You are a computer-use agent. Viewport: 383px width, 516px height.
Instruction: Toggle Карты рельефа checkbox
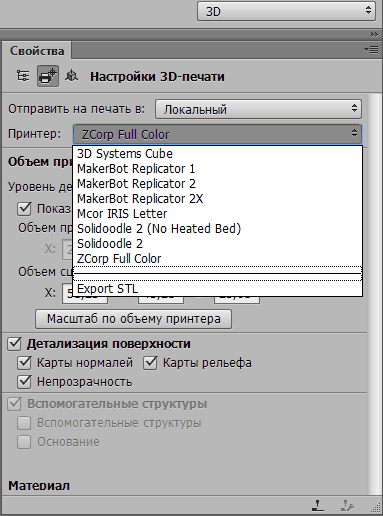[150, 363]
